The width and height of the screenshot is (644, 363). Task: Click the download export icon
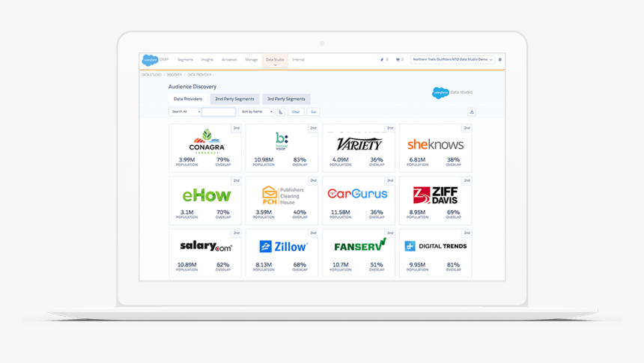tap(472, 112)
